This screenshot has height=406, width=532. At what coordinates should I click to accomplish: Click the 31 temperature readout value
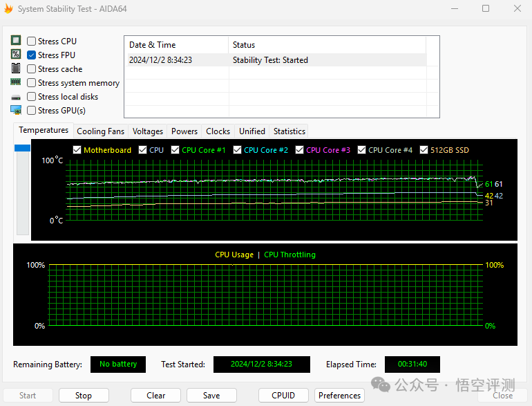[489, 203]
